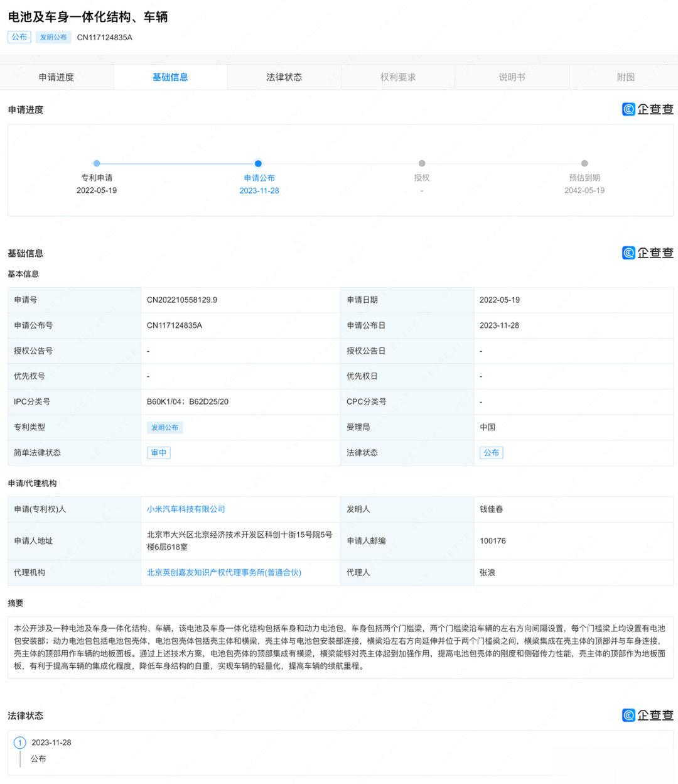Click application date value 2022-05-19 in table

pyautogui.click(x=500, y=300)
